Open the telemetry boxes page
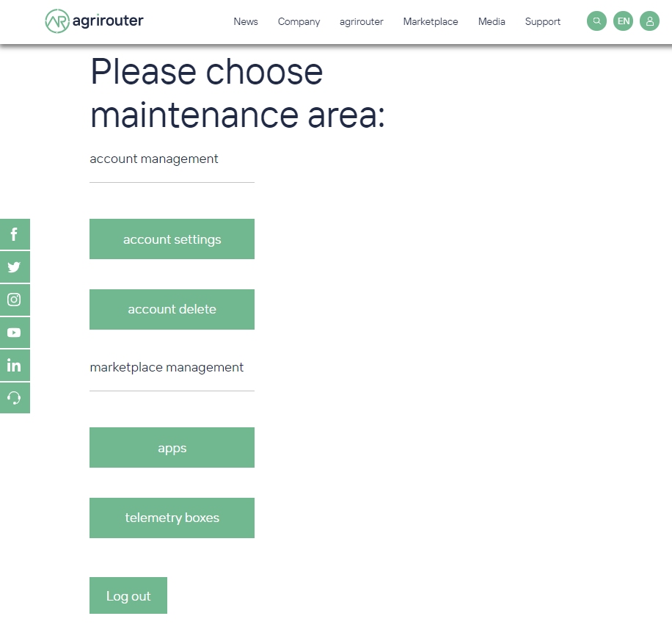Screen dimensions: 672x627 point(172,518)
